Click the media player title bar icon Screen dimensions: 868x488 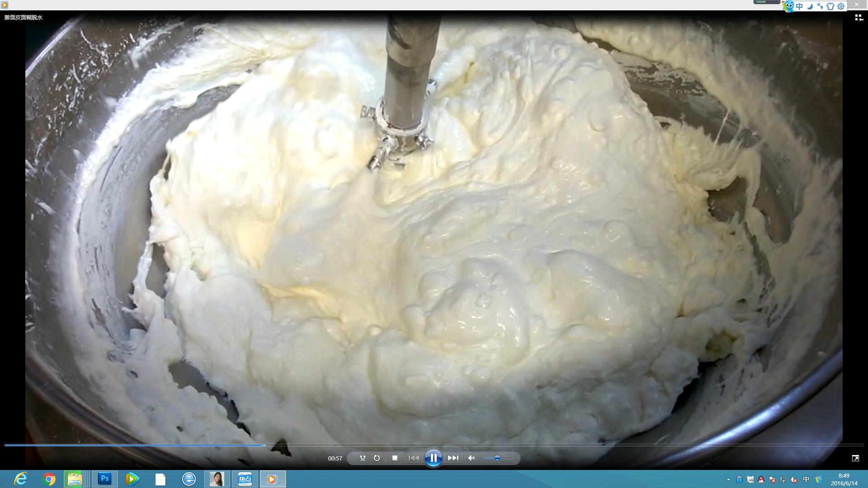click(x=5, y=5)
